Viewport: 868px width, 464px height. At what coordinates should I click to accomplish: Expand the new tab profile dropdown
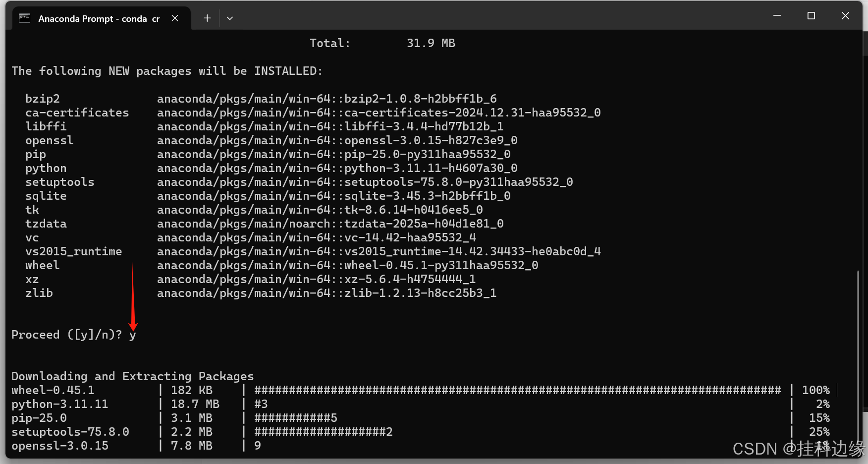pos(230,18)
